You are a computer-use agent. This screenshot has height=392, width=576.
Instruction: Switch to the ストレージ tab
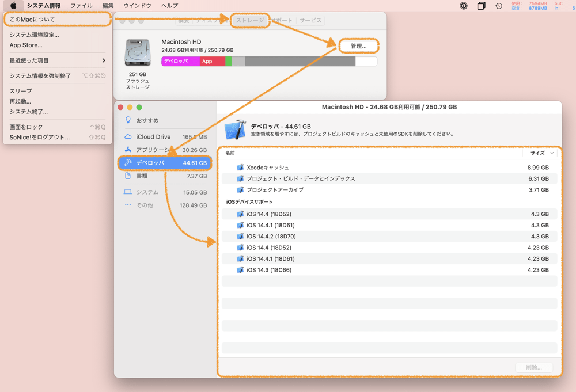250,21
